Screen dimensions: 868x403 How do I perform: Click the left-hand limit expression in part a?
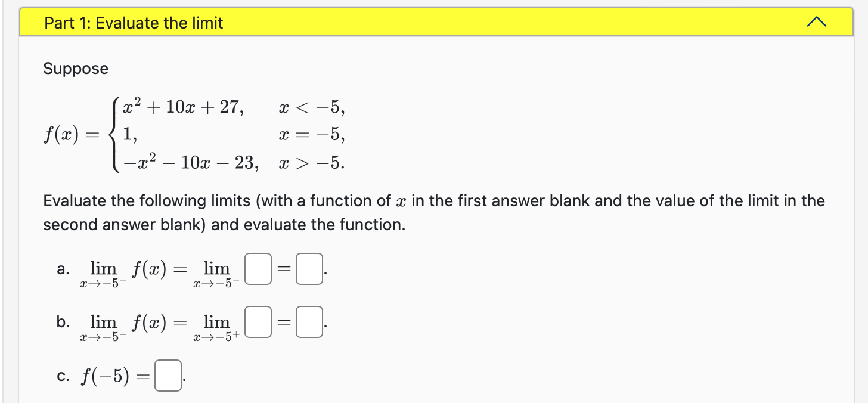tap(123, 271)
